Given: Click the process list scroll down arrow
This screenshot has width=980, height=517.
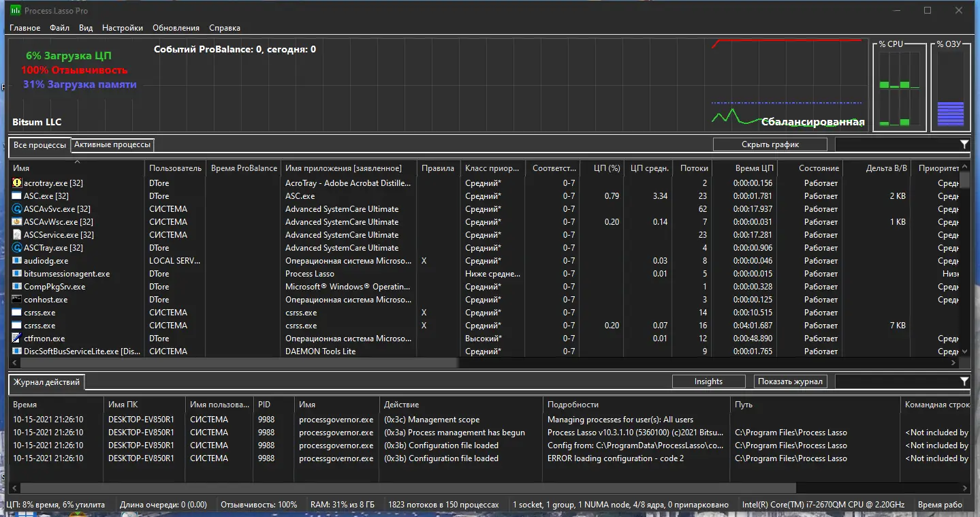Looking at the screenshot, I should click(964, 352).
